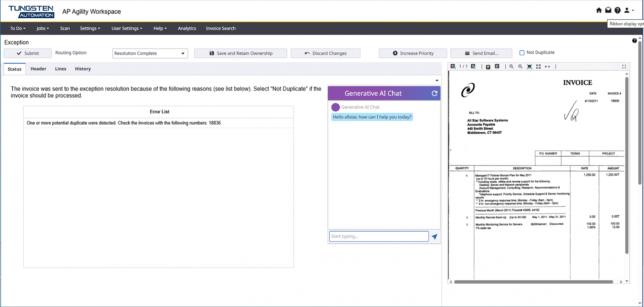
Task: Open the user account dropdown
Action: pos(629,10)
